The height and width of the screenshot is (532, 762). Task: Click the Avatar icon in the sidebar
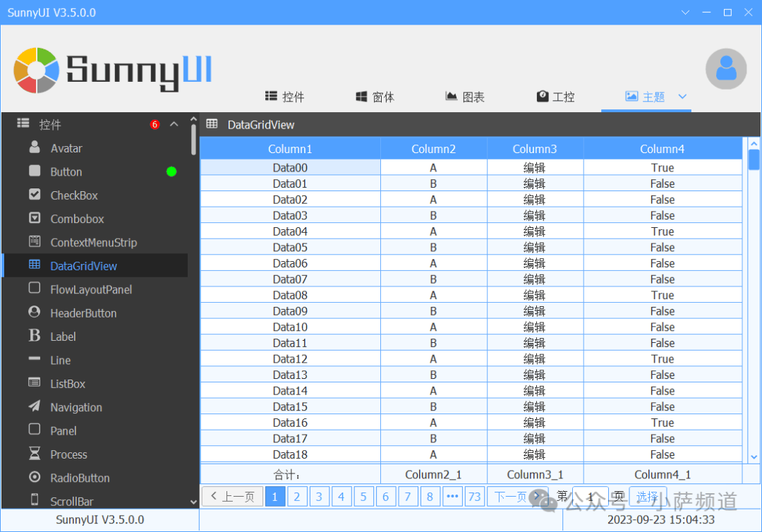tap(35, 148)
